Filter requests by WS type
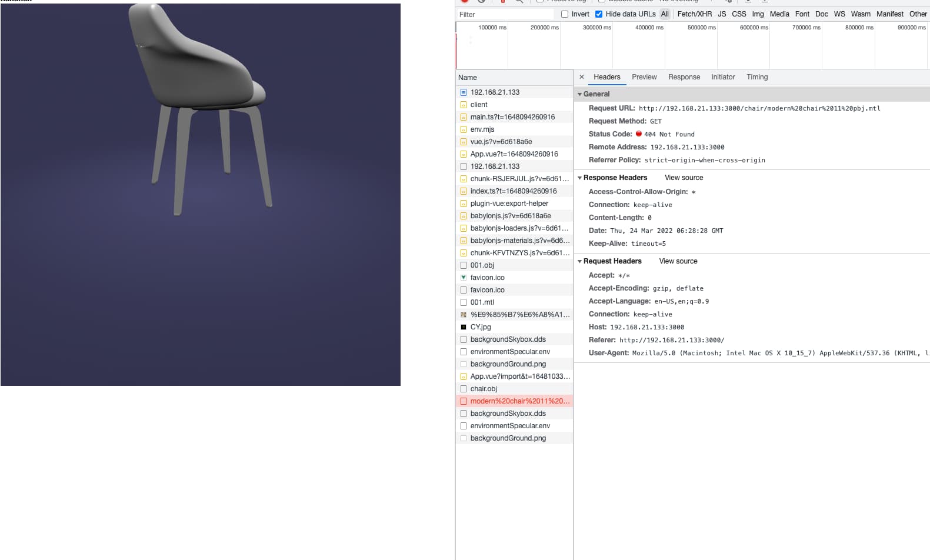930x560 pixels. point(839,14)
